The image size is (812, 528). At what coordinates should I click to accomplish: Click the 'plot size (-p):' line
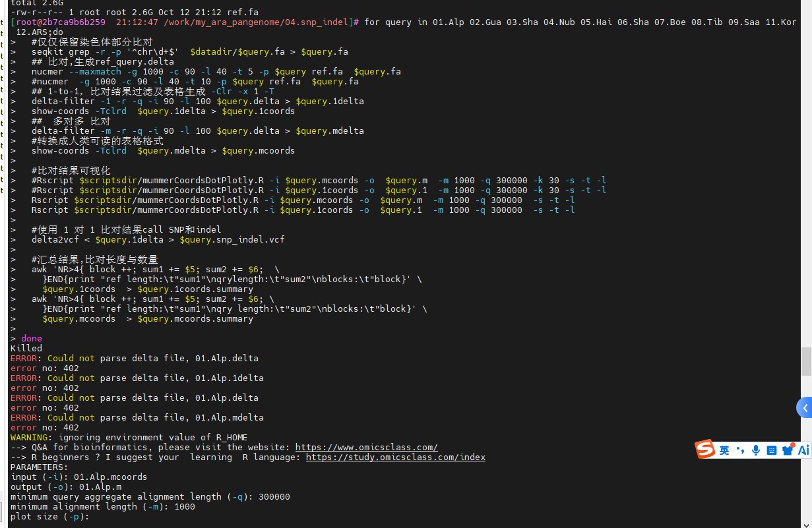pyautogui.click(x=49, y=516)
